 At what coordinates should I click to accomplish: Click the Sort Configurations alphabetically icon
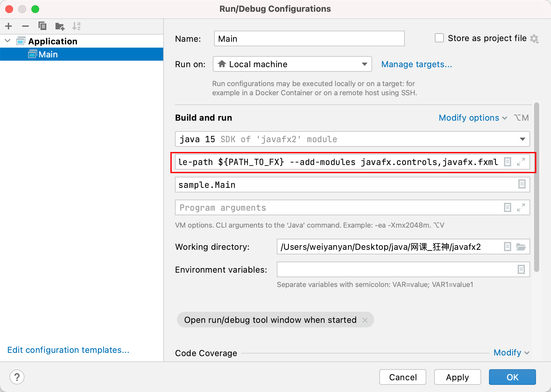click(76, 26)
